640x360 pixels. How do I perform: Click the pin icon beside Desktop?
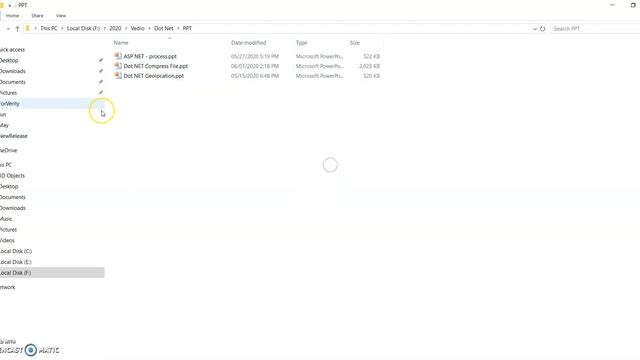101,60
